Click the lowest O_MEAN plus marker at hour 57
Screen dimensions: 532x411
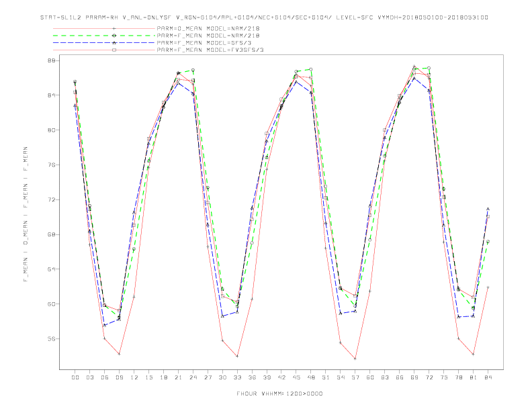point(355,359)
